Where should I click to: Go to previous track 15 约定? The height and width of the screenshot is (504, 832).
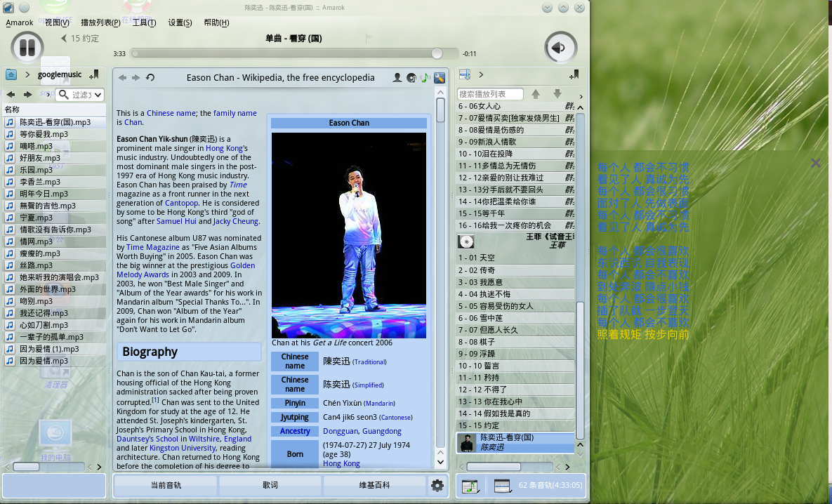(x=80, y=38)
